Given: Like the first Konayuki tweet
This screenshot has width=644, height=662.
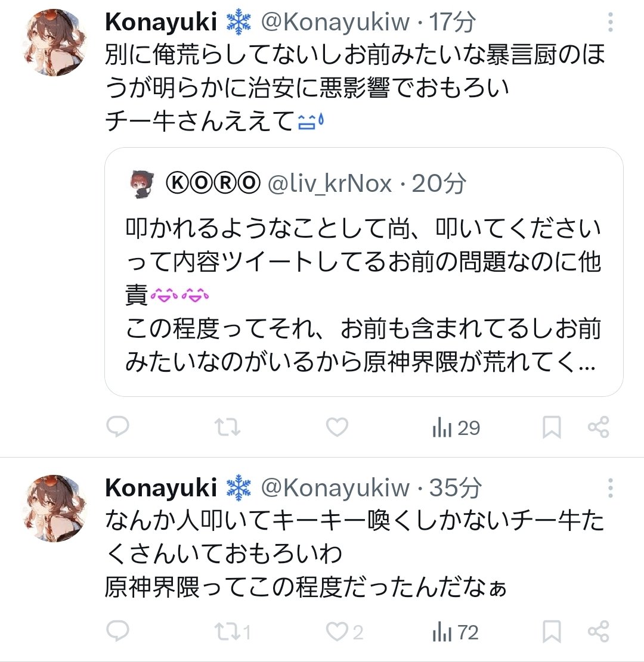Looking at the screenshot, I should click(x=338, y=427).
